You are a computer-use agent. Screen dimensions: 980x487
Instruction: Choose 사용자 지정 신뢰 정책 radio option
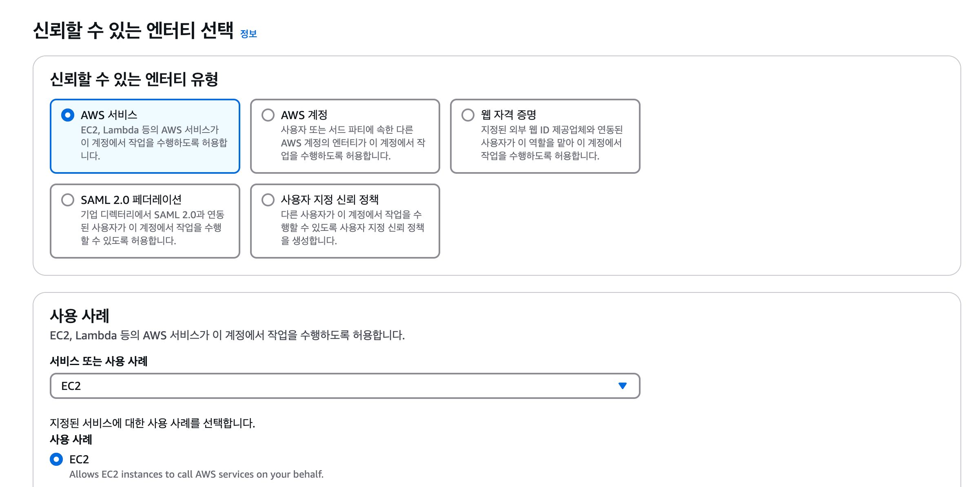268,200
